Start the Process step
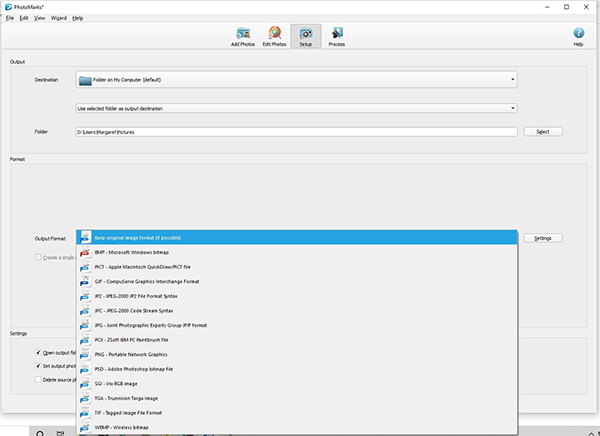600x436 pixels. pos(336,36)
